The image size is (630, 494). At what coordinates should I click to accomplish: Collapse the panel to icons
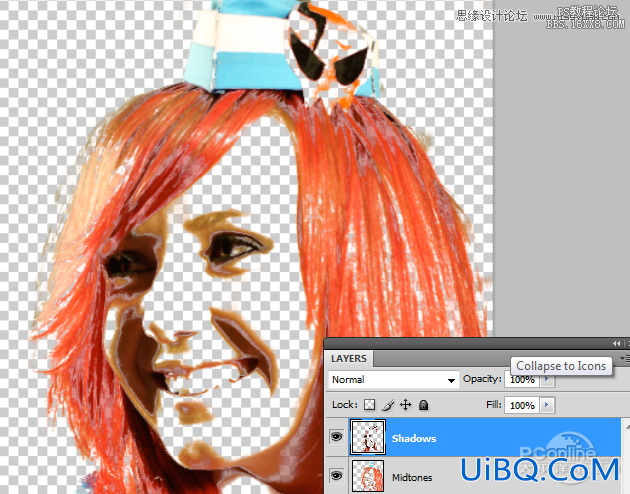[x=616, y=343]
